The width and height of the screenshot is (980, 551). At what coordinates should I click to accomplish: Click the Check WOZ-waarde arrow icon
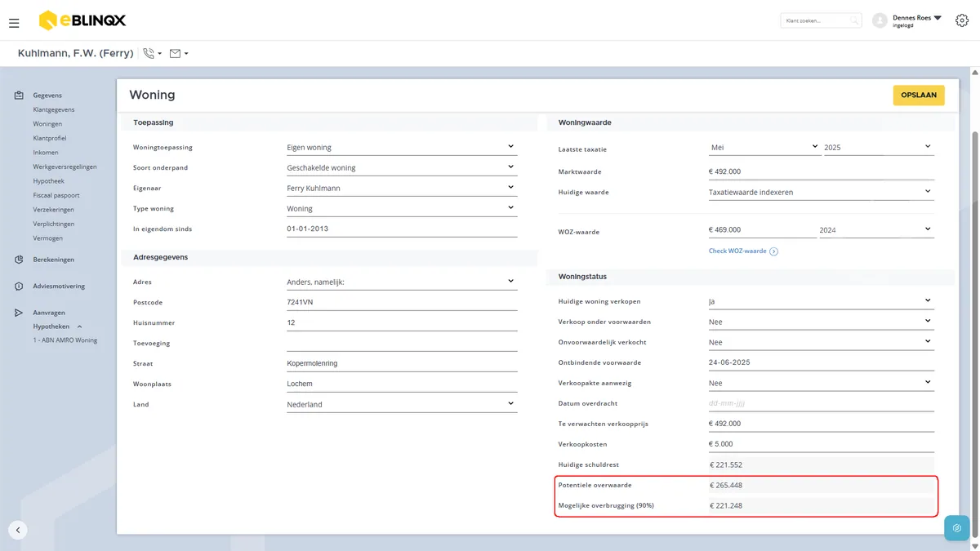point(773,251)
